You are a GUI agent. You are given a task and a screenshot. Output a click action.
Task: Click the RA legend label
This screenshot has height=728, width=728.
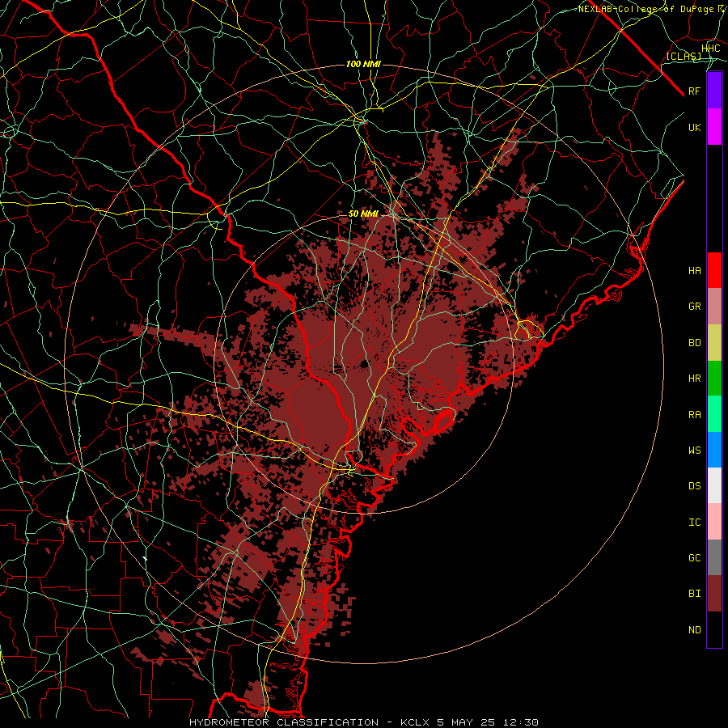click(x=695, y=415)
